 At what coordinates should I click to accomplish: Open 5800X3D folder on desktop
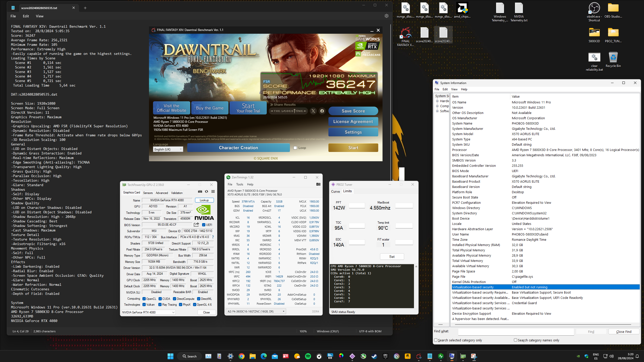tap(594, 35)
